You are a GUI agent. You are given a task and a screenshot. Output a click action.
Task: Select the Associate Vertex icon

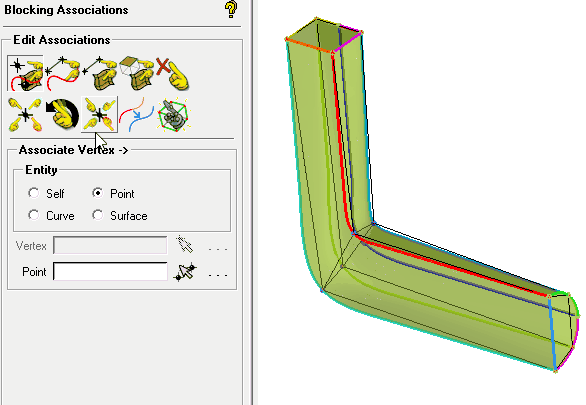25,74
